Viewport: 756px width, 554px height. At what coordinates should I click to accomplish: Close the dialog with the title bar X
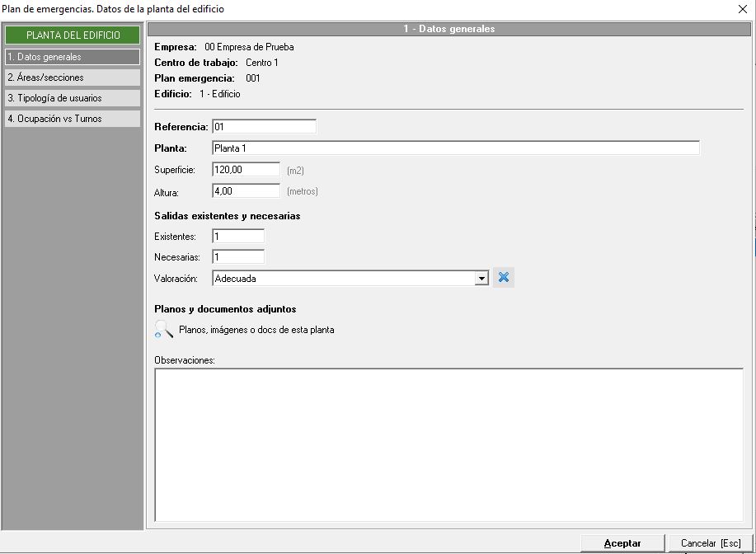[743, 9]
